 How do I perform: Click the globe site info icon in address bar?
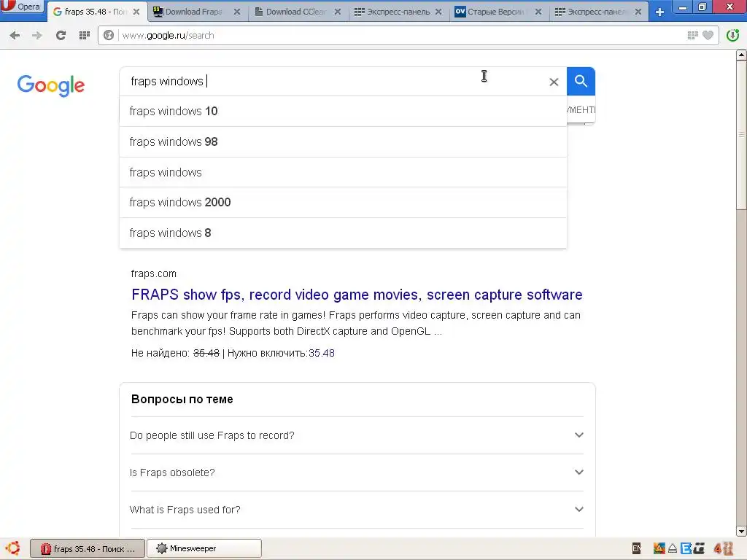[109, 35]
